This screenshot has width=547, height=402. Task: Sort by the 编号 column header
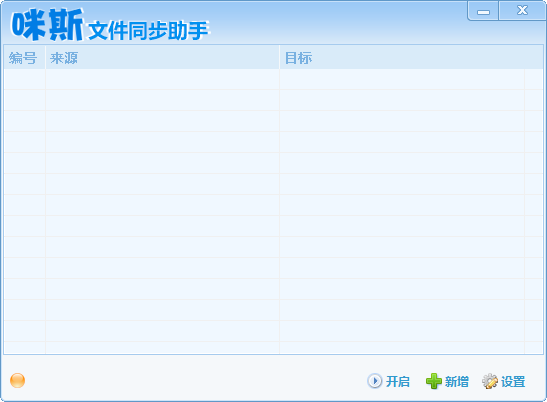click(24, 57)
